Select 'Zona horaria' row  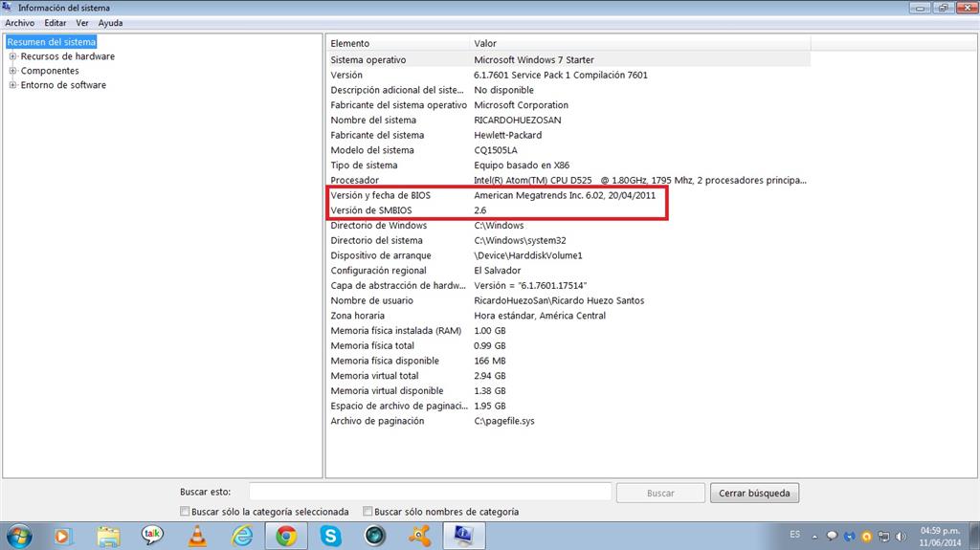(568, 316)
